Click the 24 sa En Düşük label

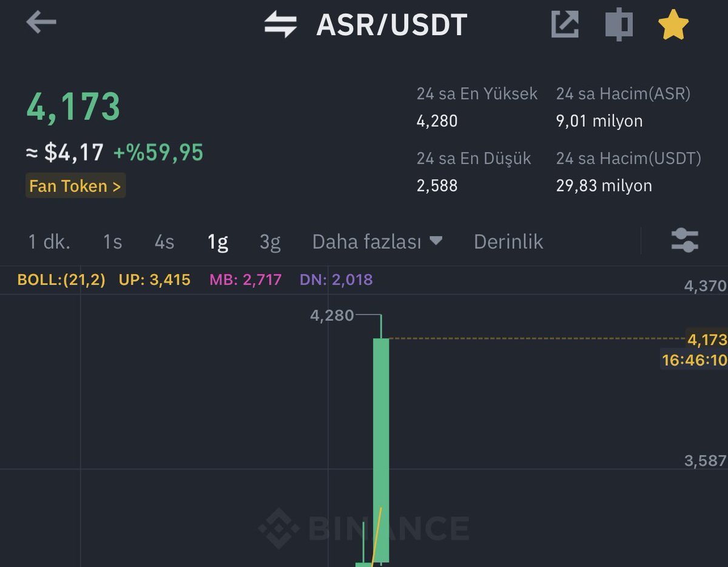point(474,158)
